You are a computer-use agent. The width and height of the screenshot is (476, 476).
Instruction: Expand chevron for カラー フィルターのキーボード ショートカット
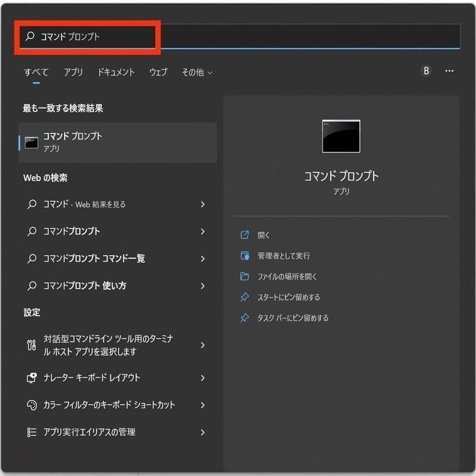(x=202, y=405)
